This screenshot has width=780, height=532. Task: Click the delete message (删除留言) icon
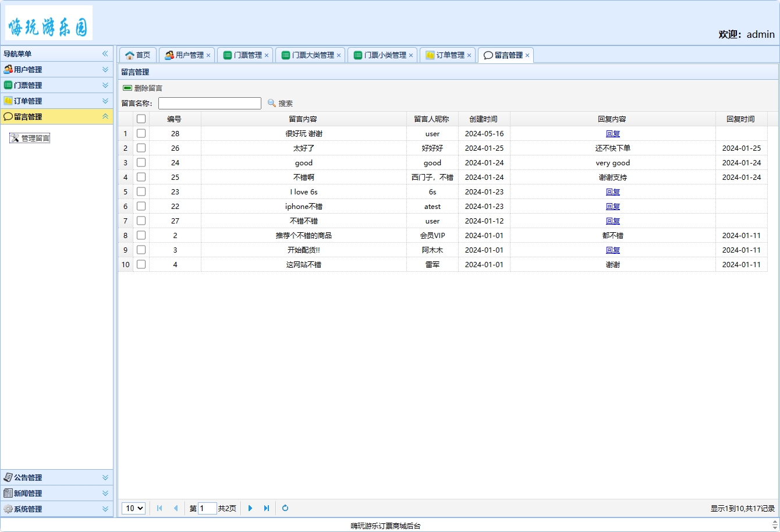click(127, 88)
